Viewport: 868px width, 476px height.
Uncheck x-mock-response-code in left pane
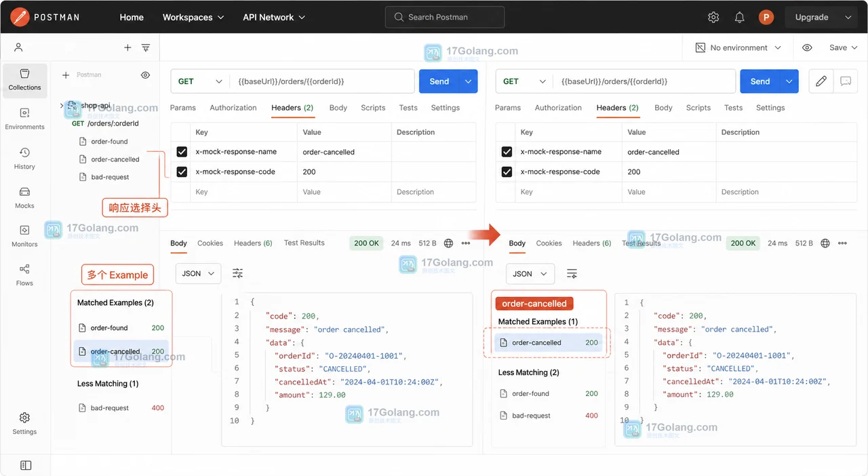click(182, 172)
